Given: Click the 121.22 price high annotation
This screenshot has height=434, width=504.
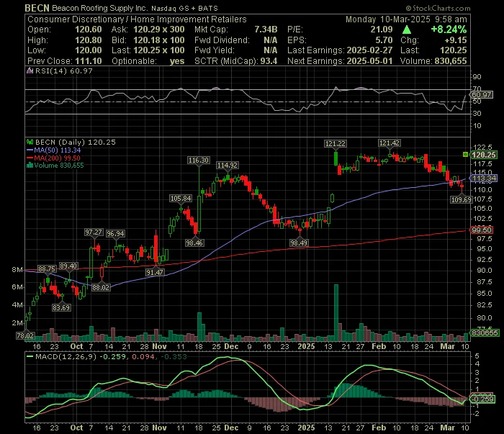Looking at the screenshot, I should pos(336,144).
